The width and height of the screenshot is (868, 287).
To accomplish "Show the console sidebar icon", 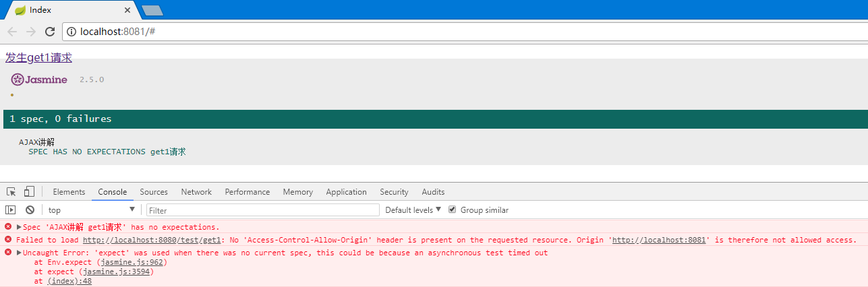I will pyautogui.click(x=11, y=210).
